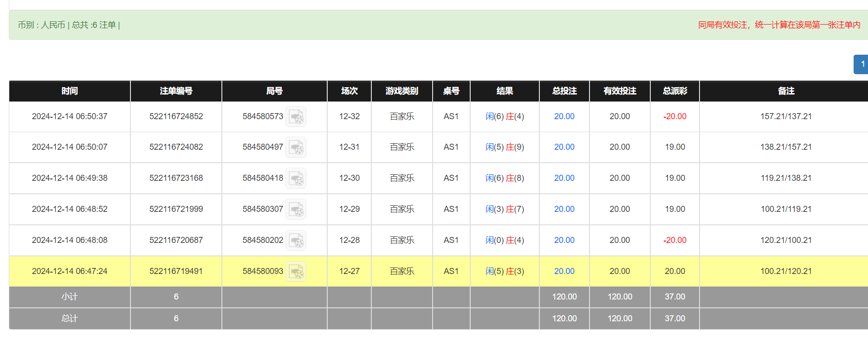This screenshot has width=868, height=344.
Task: Open video replay icon for round 584580573
Action: pyautogui.click(x=296, y=117)
